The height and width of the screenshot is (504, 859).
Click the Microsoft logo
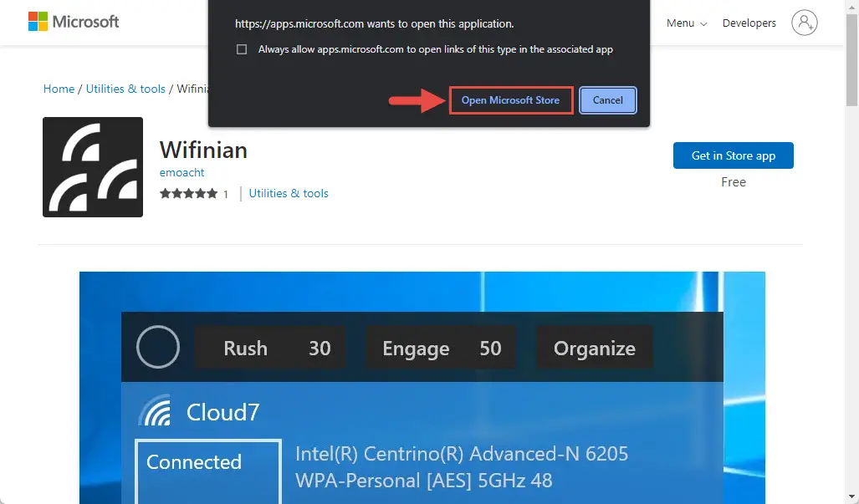click(x=74, y=22)
